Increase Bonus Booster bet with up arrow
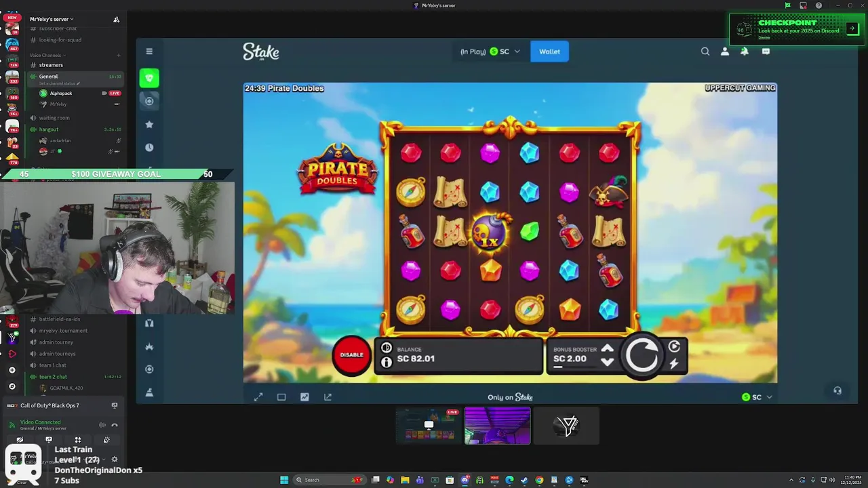 pyautogui.click(x=608, y=348)
